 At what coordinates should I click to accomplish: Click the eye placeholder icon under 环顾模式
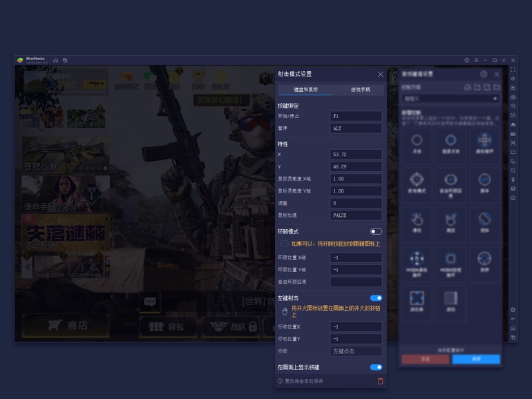coord(285,244)
